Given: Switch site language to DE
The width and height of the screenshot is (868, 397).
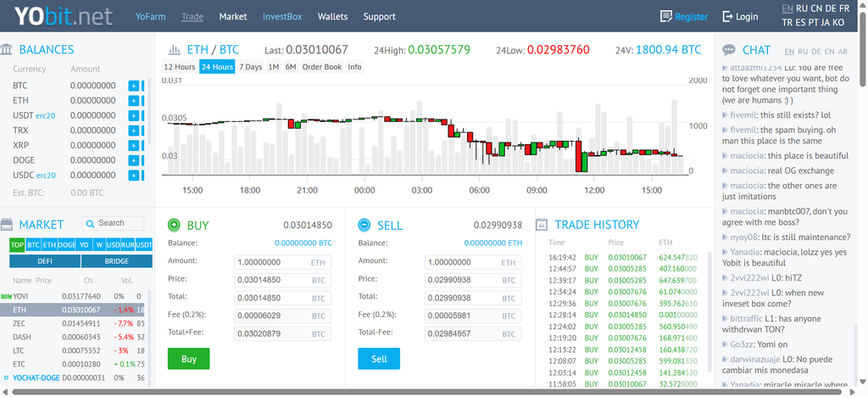Looking at the screenshot, I should pyautogui.click(x=831, y=8).
